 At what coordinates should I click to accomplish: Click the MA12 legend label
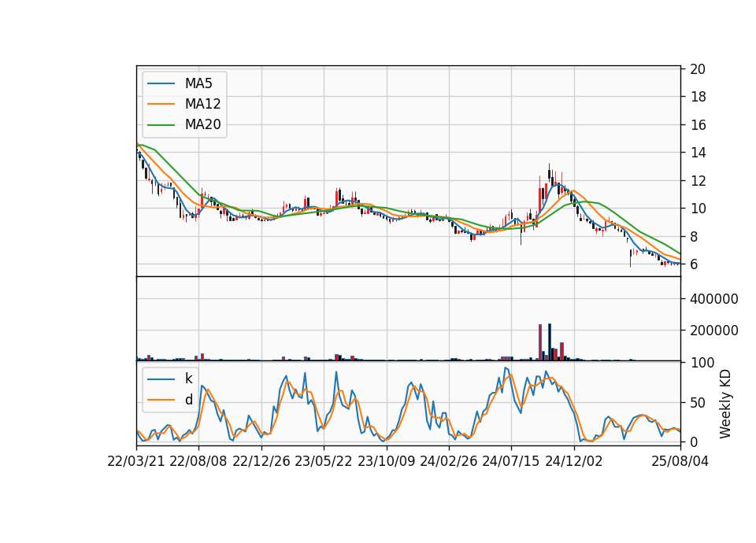(202, 104)
